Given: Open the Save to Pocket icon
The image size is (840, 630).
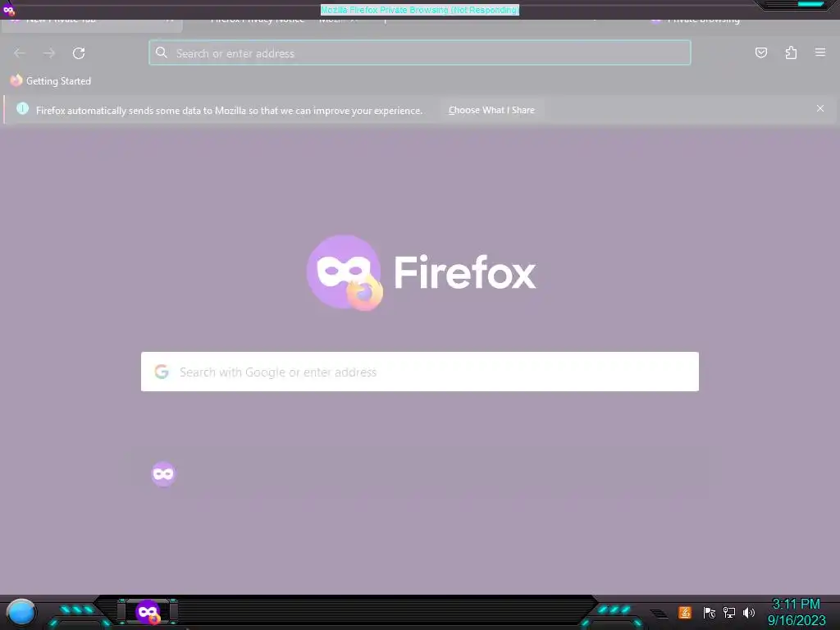Looking at the screenshot, I should 760,52.
